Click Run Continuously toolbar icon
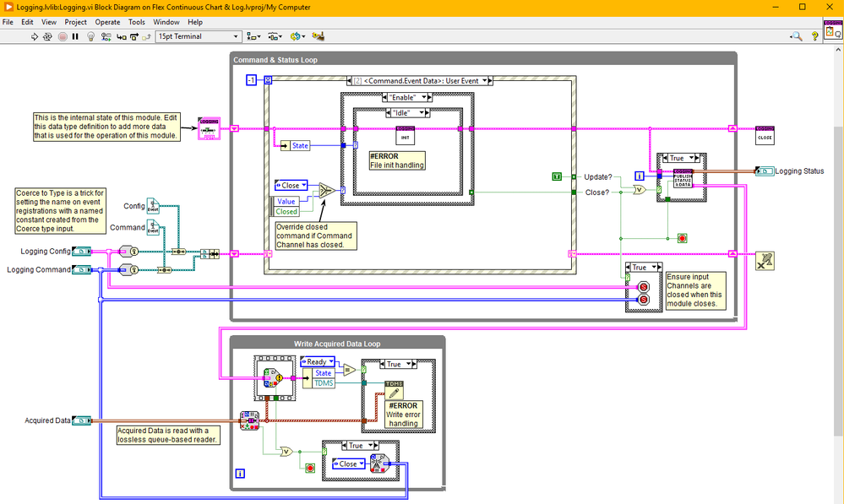The height and width of the screenshot is (504, 844). click(x=48, y=36)
